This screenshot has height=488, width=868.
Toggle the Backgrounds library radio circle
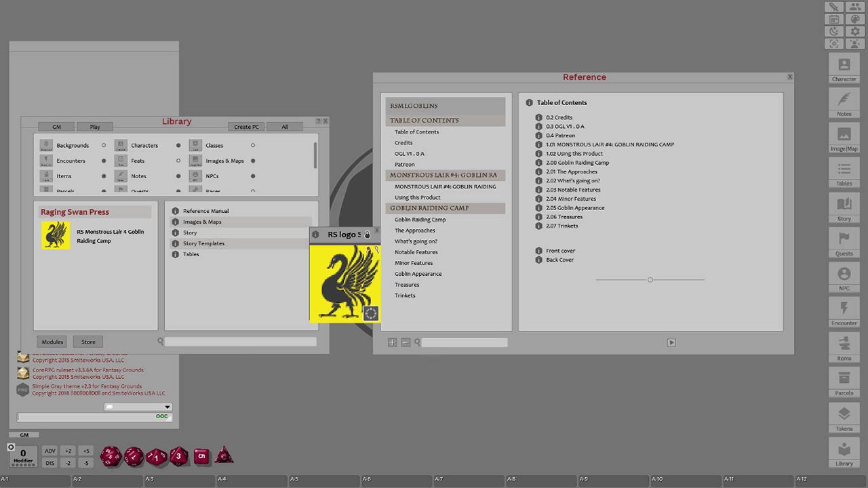coord(104,145)
